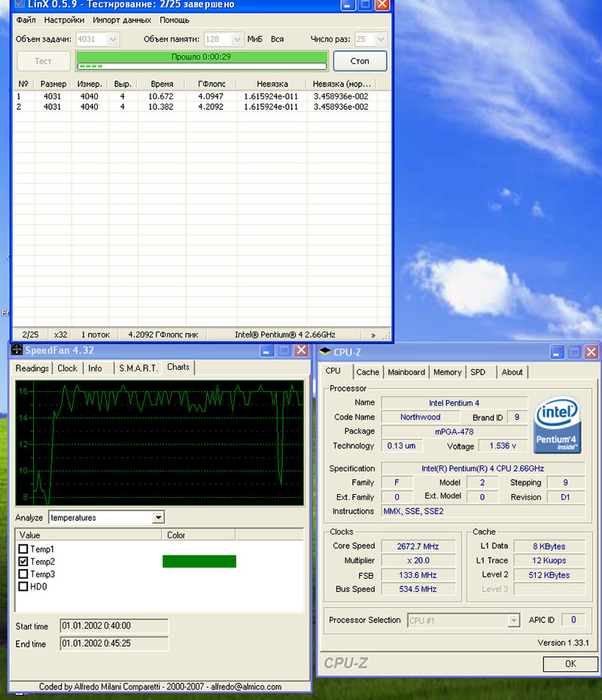The height and width of the screenshot is (700, 602).
Task: Enable the Temp3 checkbox
Action: click(23, 574)
